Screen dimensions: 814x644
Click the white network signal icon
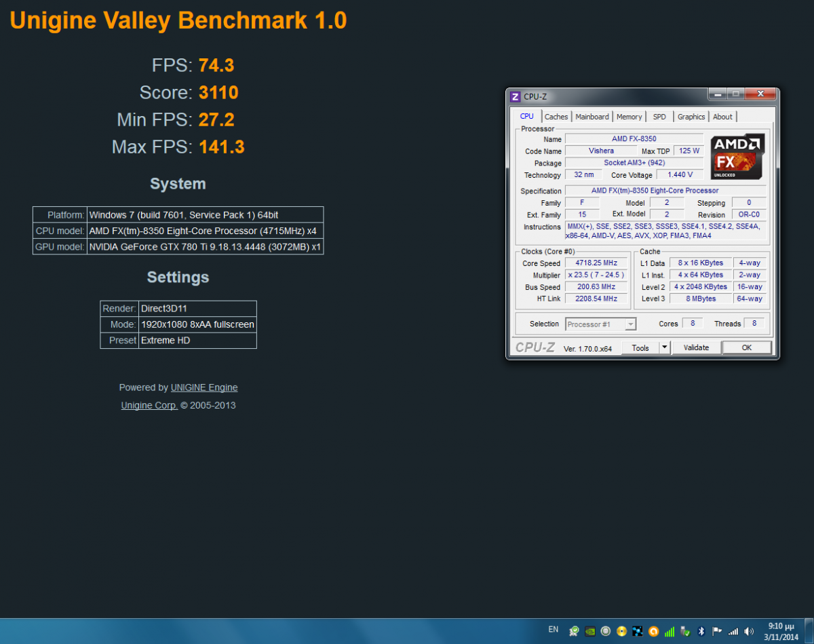pyautogui.click(x=733, y=632)
